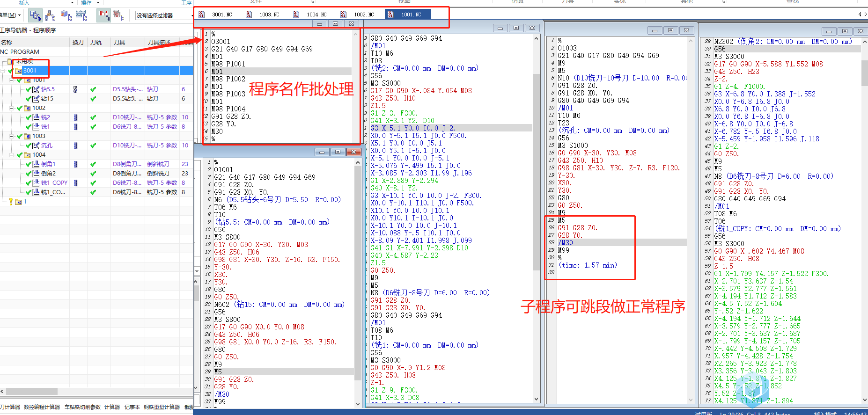Open the 没有选择过滤器 selection filter dropdown

(164, 15)
